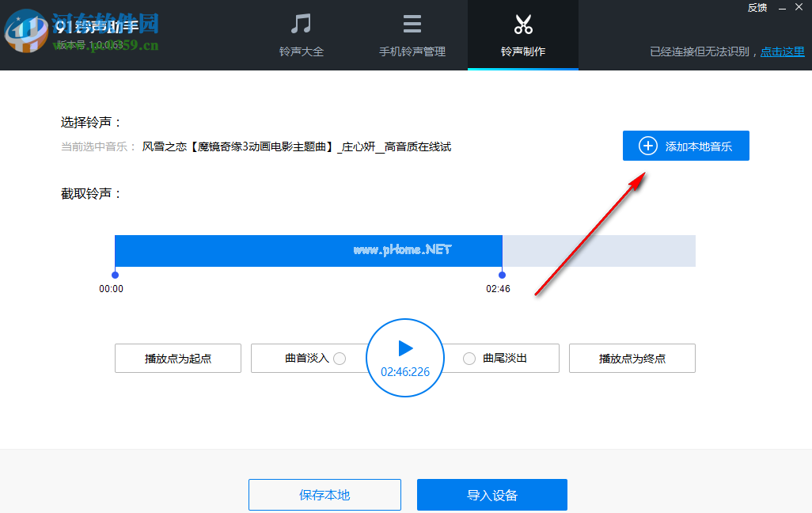812x513 pixels.
Task: Toggle the fade-in circle next to 曲首淡入
Action: pos(340,358)
